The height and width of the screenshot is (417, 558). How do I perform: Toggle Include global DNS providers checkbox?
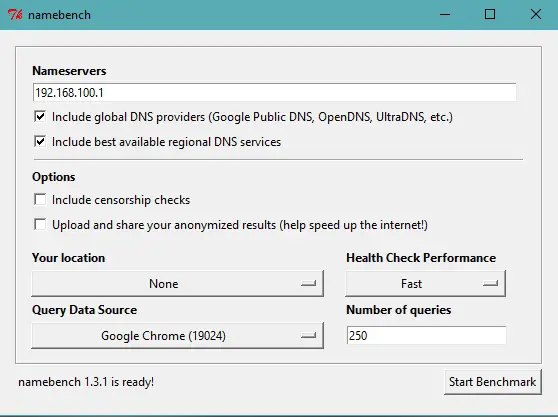click(x=40, y=116)
